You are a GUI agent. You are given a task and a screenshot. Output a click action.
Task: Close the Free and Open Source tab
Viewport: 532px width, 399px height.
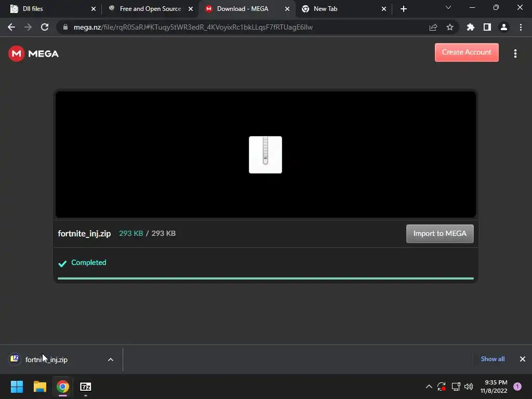point(191,9)
